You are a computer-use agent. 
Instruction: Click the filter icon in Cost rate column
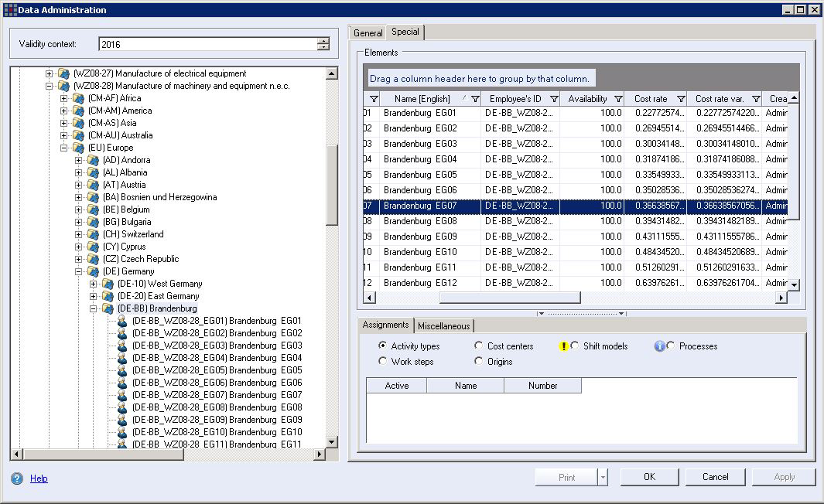681,99
